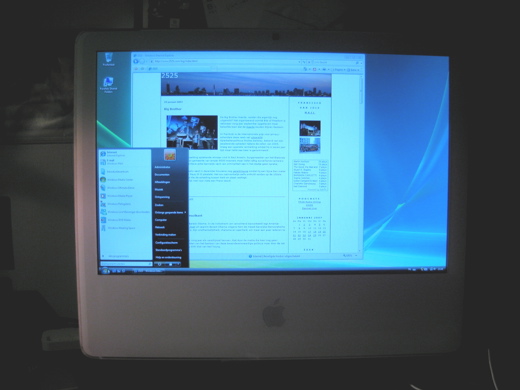This screenshot has height=390, width=520.
Task: Expand shutdown options arrow in Start menu
Action: [x=179, y=264]
